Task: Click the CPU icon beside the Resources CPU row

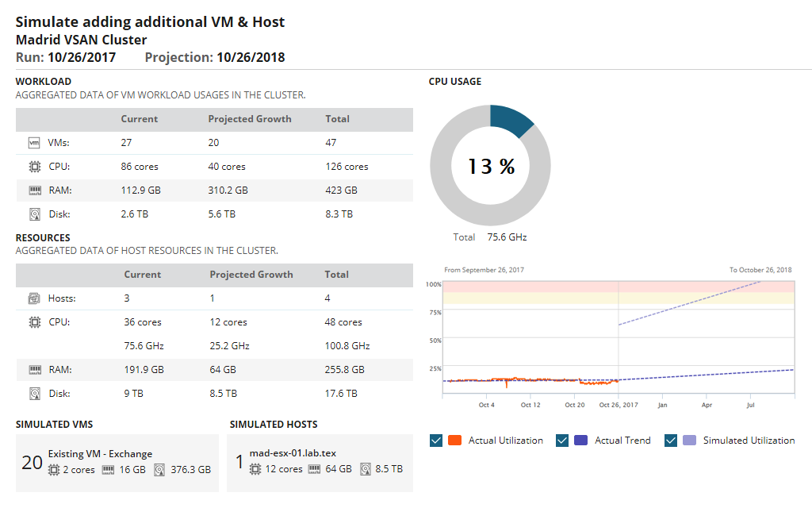Action: tap(33, 322)
